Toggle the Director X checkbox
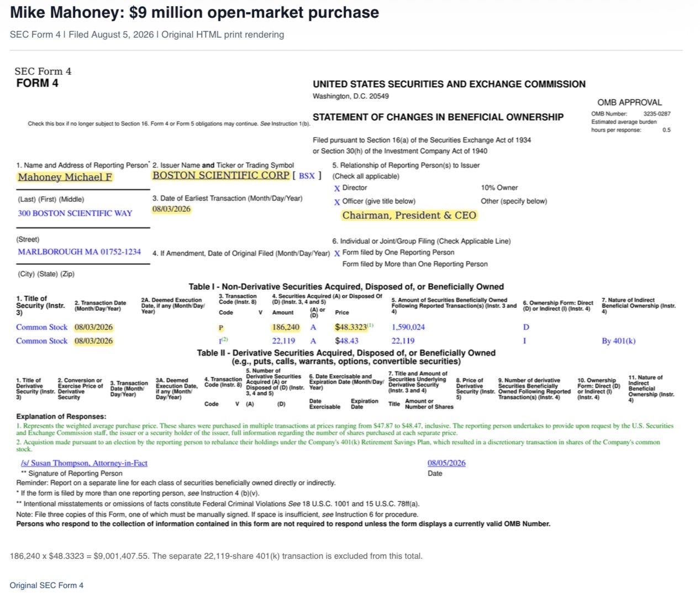Viewport: 700px width, 593px height. [x=337, y=188]
